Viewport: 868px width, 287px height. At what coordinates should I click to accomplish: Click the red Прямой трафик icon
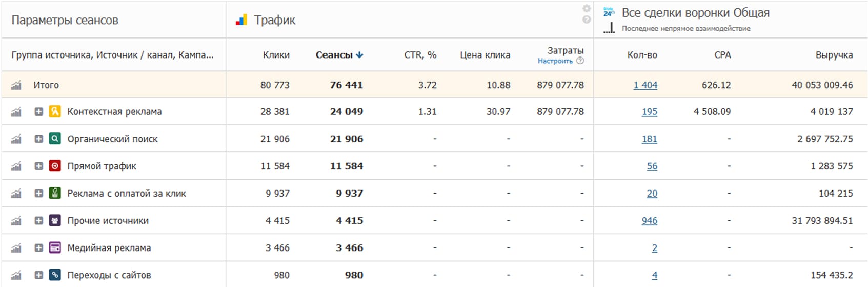[55, 166]
